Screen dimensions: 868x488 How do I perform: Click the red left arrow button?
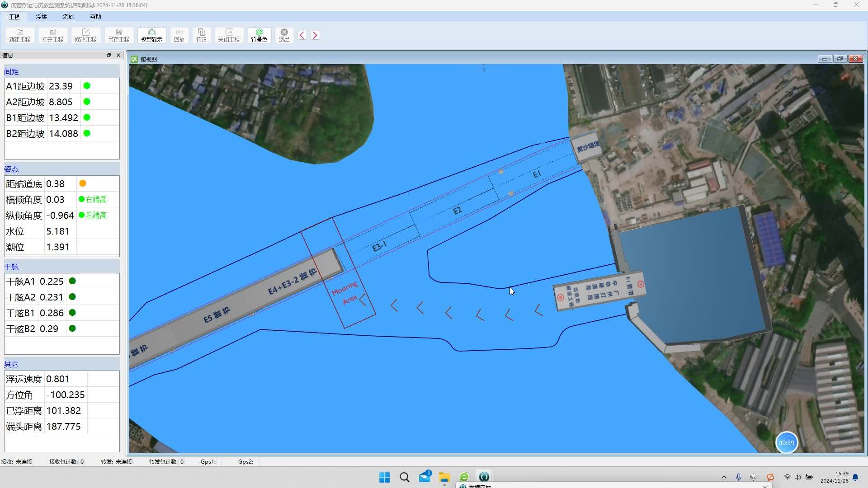(x=302, y=35)
